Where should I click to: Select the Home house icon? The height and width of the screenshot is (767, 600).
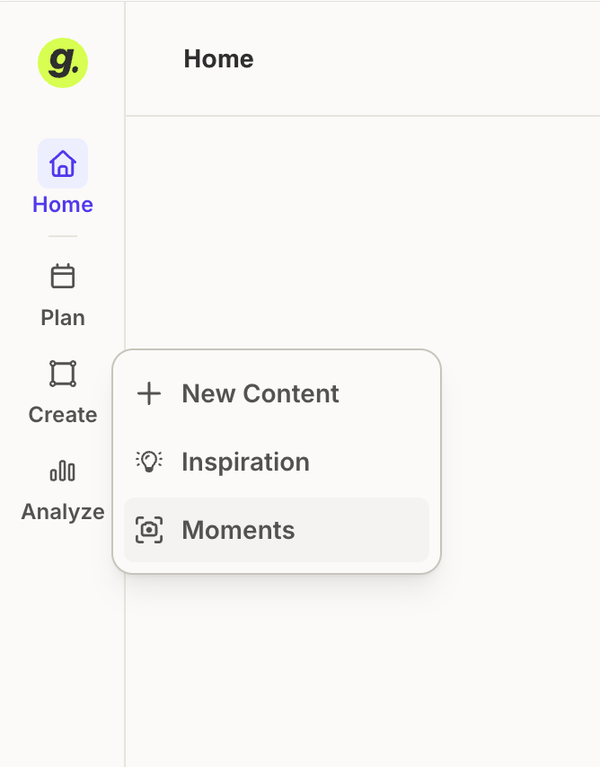tap(63, 163)
